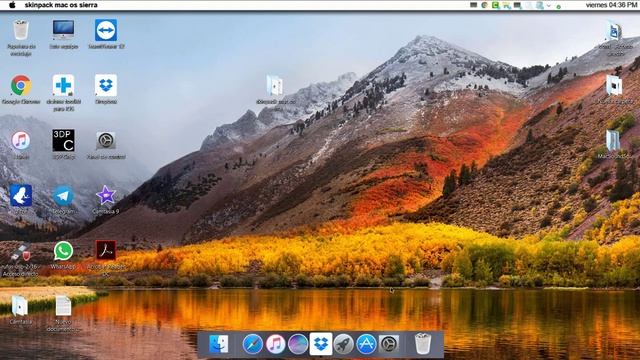Open the Apple logo menu

point(12,5)
